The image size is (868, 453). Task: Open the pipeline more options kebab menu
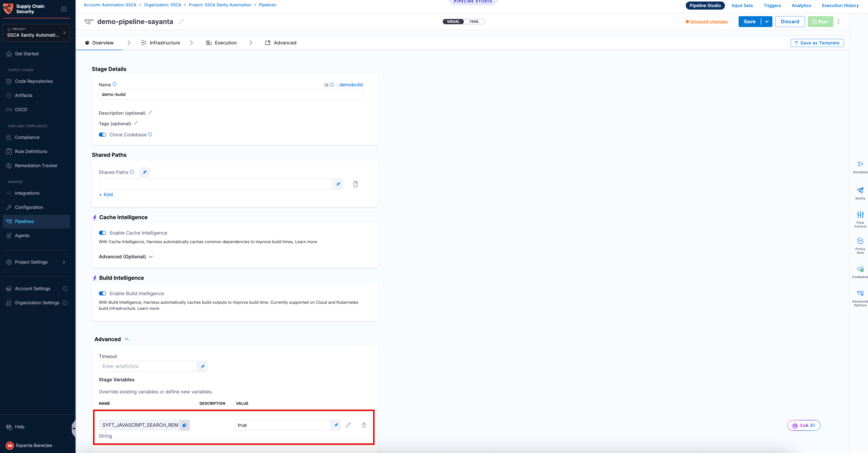pos(839,21)
